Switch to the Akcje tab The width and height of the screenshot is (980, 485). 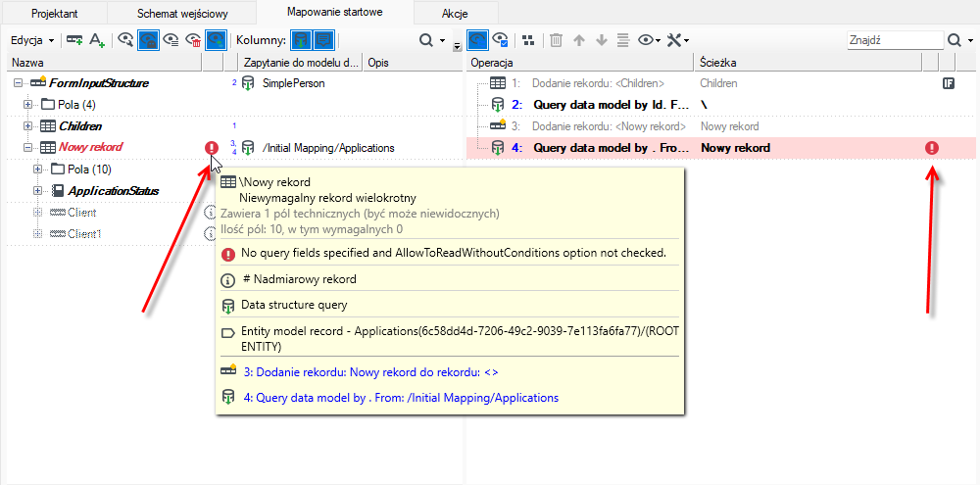pyautogui.click(x=457, y=13)
